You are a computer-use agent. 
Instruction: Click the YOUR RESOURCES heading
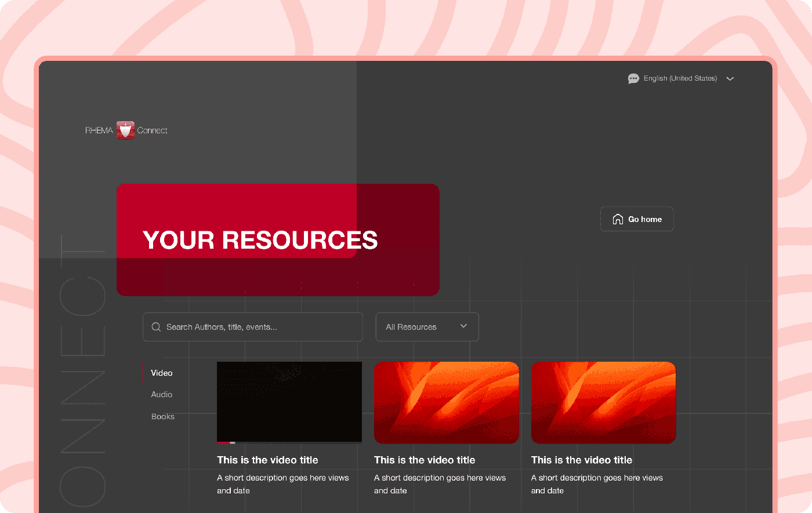pyautogui.click(x=260, y=240)
